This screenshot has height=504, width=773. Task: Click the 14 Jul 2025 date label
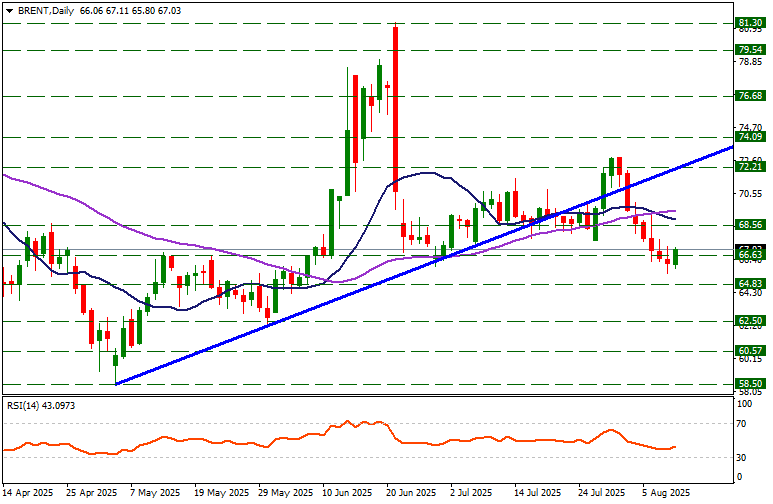[x=538, y=493]
